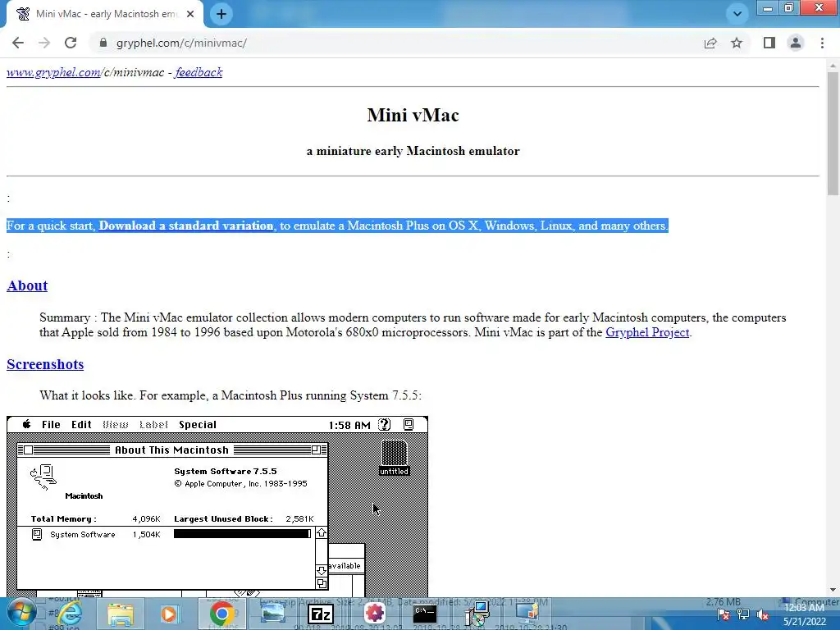
Task: Close the Mini vMac tab
Action: [x=190, y=14]
